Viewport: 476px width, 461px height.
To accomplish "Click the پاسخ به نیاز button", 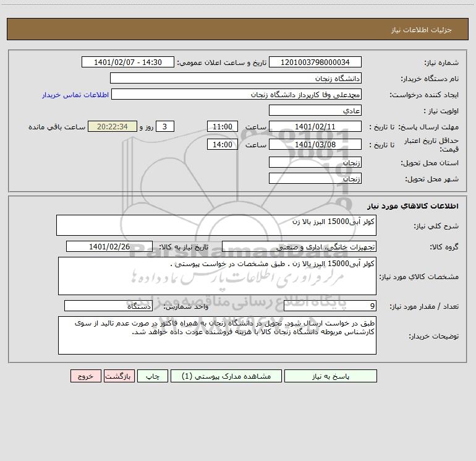I will click(x=331, y=376).
